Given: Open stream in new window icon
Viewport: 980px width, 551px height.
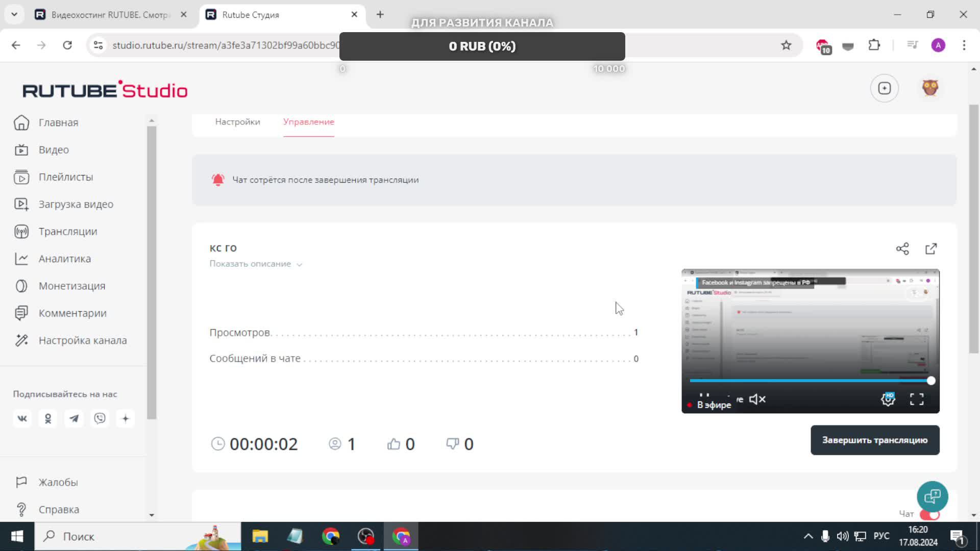Looking at the screenshot, I should (x=931, y=248).
